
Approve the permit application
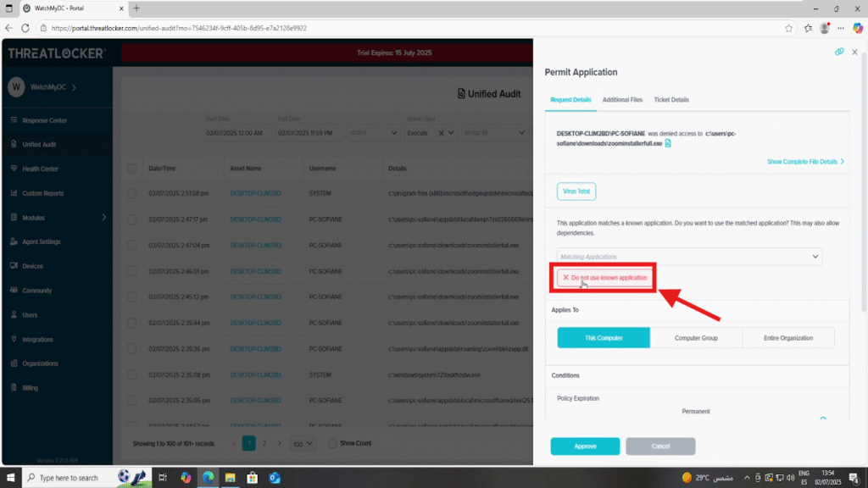tap(585, 446)
